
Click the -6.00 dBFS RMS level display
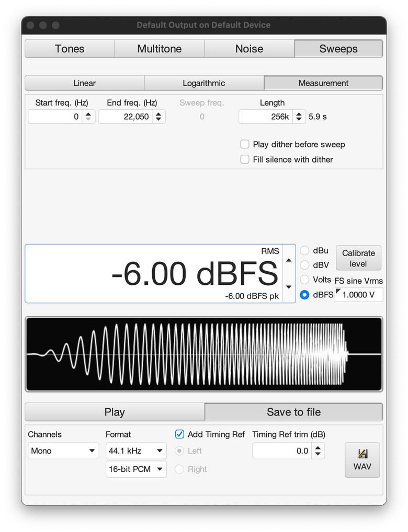click(154, 273)
